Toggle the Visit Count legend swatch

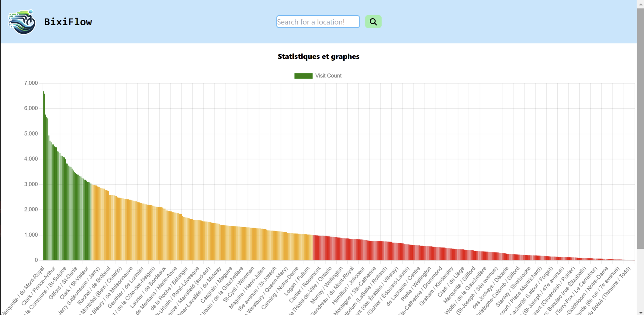[x=303, y=76]
